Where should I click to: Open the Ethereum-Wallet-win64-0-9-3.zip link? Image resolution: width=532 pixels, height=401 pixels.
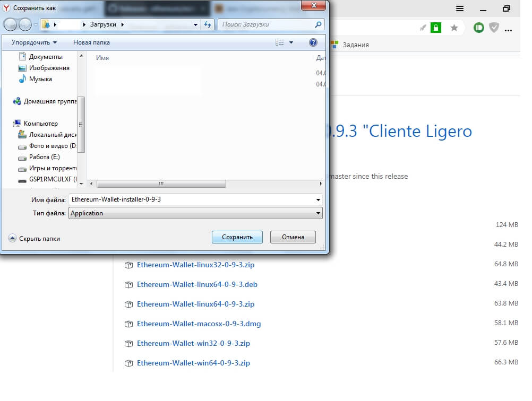193,363
